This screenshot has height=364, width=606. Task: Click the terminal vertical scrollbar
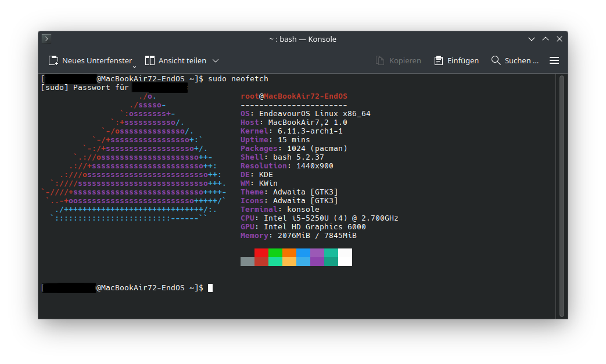coord(562,196)
